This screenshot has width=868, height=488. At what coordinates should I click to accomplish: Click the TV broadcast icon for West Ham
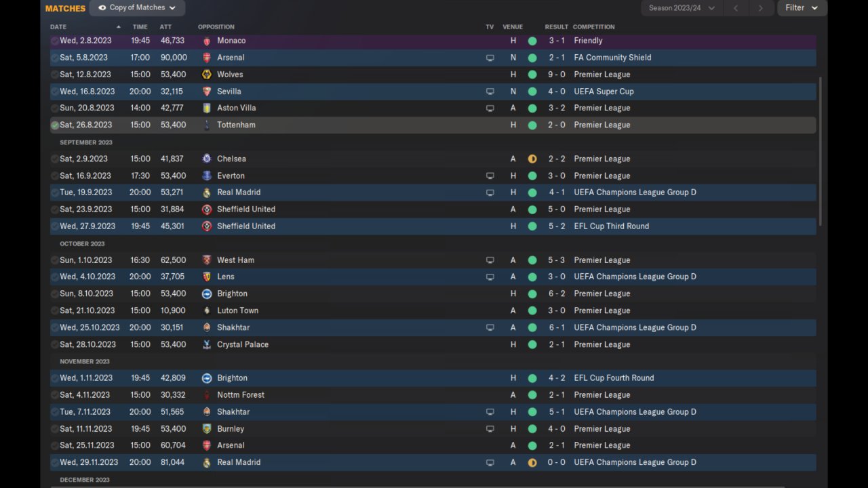(x=490, y=260)
